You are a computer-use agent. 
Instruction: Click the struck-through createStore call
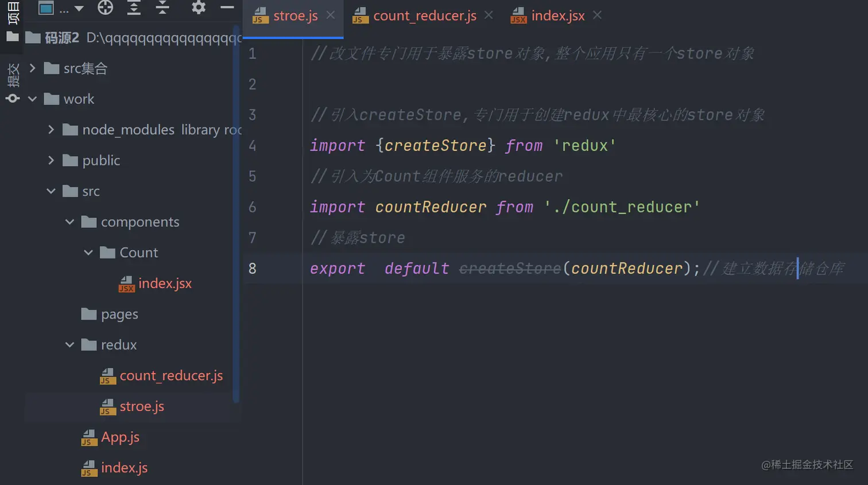(510, 269)
